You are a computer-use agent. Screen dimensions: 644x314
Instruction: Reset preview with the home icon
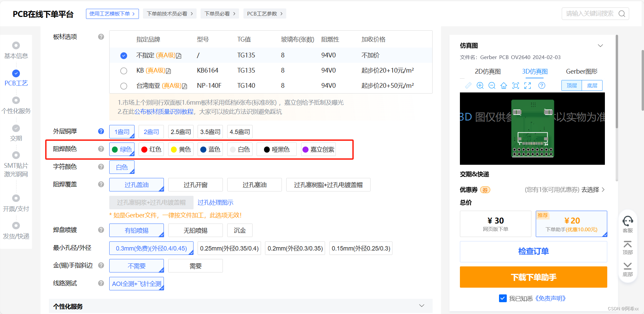pyautogui.click(x=504, y=85)
